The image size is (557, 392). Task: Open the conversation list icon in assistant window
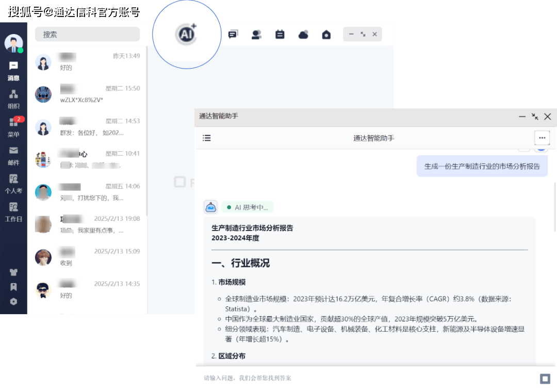[206, 138]
